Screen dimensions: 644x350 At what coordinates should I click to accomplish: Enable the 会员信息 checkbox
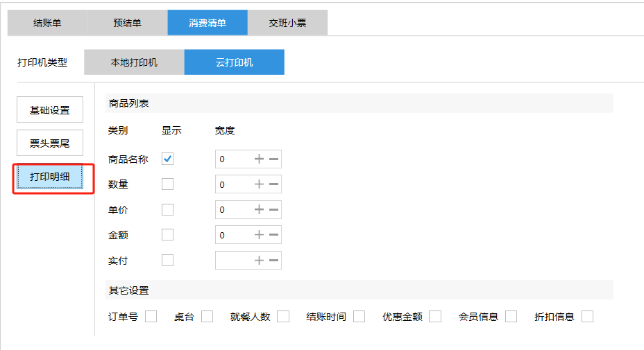click(x=511, y=317)
